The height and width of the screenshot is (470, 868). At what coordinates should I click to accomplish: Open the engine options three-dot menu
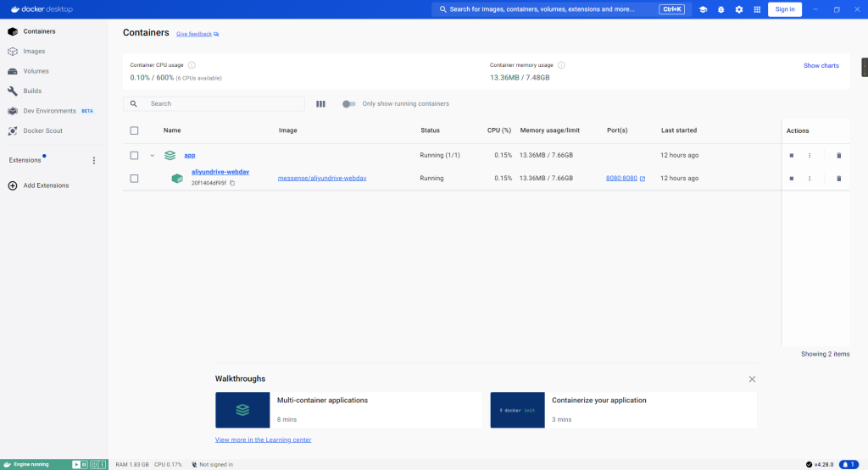[x=102, y=464]
